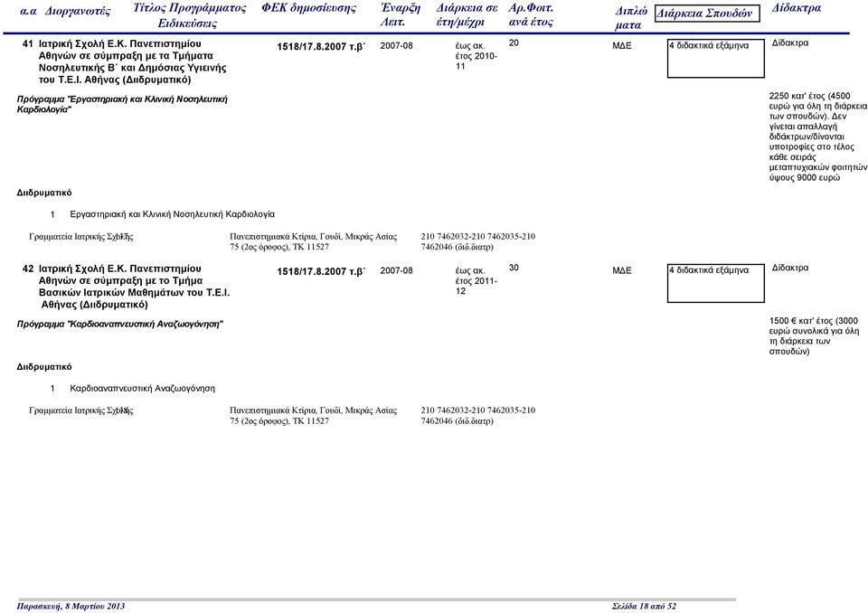Viewport: 868px width, 613px height.
Task: Click the "ΦΕΚ δημοσίευσης" column header
Action: point(309,8)
